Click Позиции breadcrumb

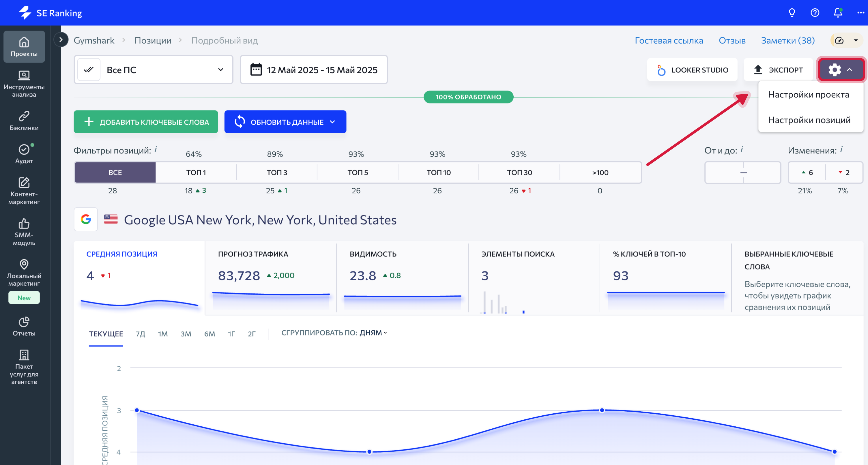point(153,40)
